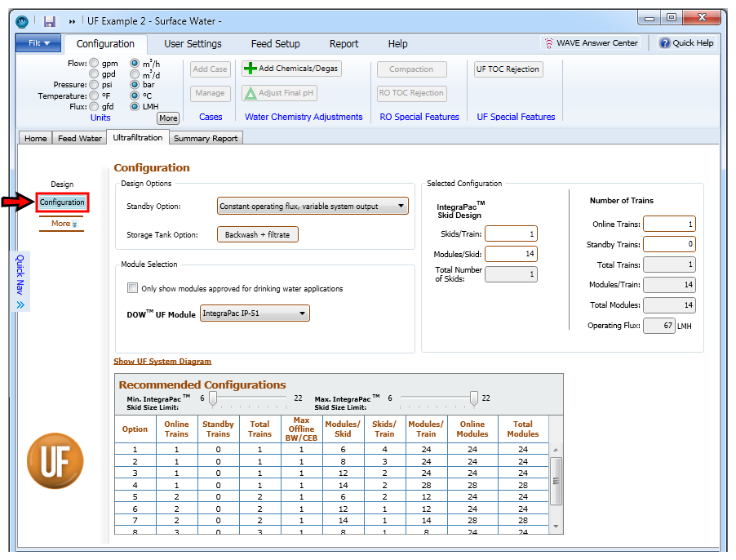Open Standby Option dropdown
This screenshot has height=560, width=736.
coord(313,206)
